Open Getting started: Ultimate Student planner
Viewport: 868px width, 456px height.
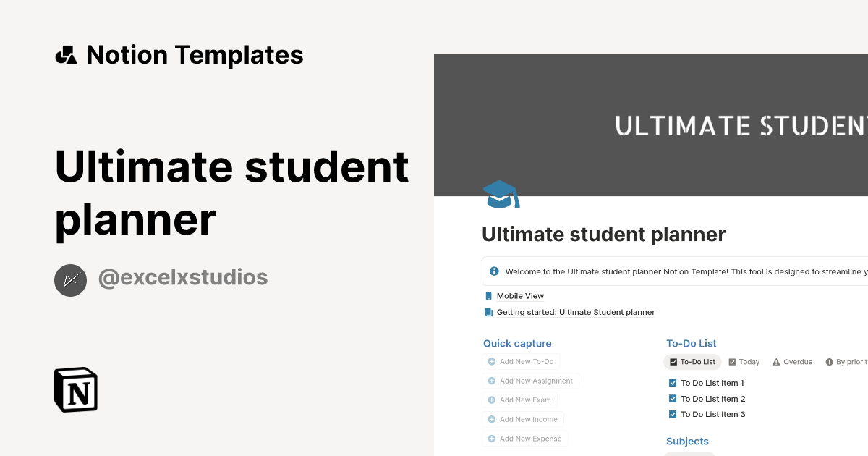click(x=575, y=311)
